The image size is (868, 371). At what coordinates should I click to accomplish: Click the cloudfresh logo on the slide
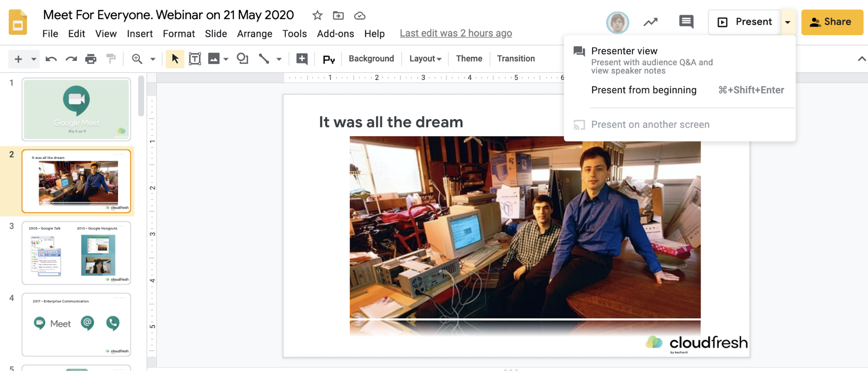pos(696,344)
